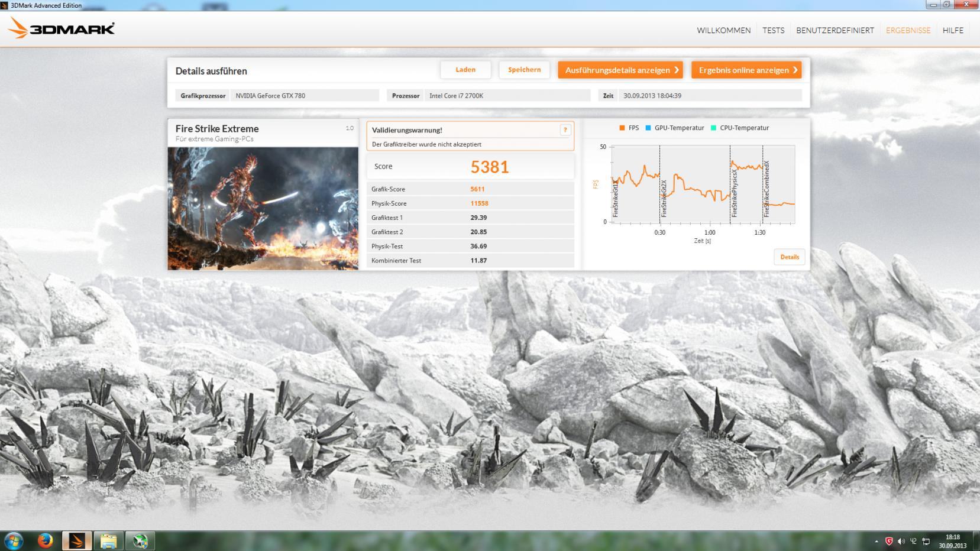This screenshot has width=980, height=551.
Task: Click the Grafiktest 2 value 20.85
Action: [478, 232]
